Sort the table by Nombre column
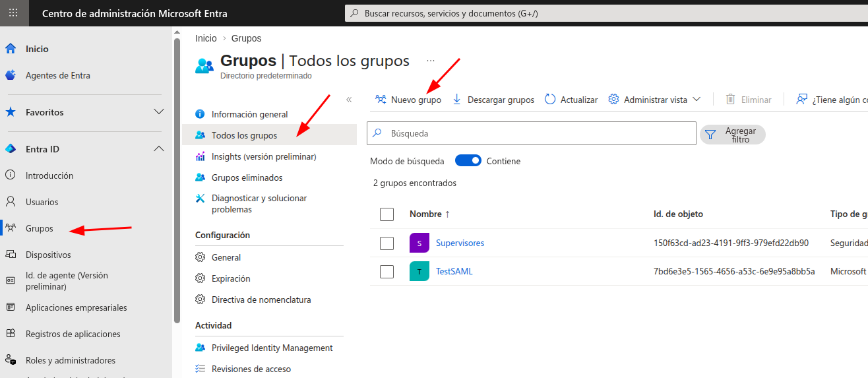 click(429, 214)
